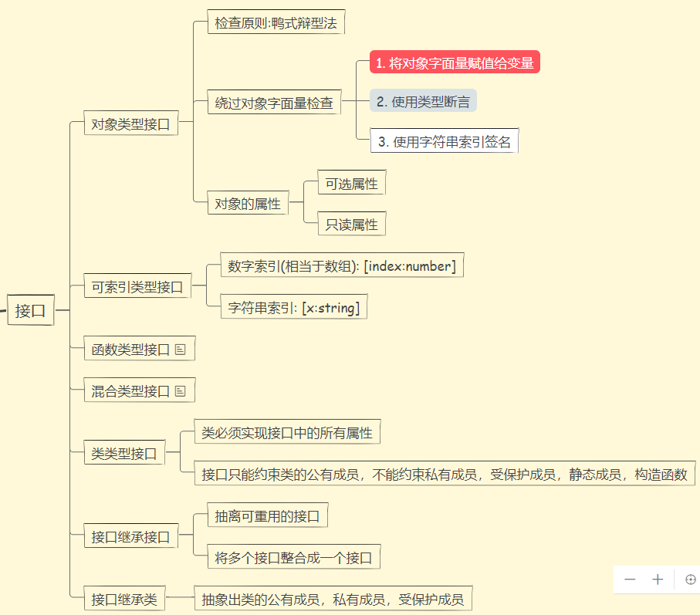Select the 绕过对象字面量检查 node
Image resolution: width=700 pixels, height=615 pixels.
pos(276,101)
